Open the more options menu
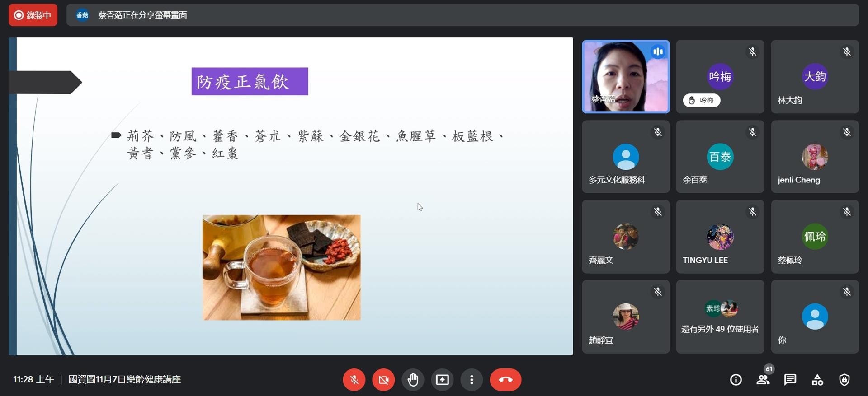The image size is (868, 396). pyautogui.click(x=472, y=380)
